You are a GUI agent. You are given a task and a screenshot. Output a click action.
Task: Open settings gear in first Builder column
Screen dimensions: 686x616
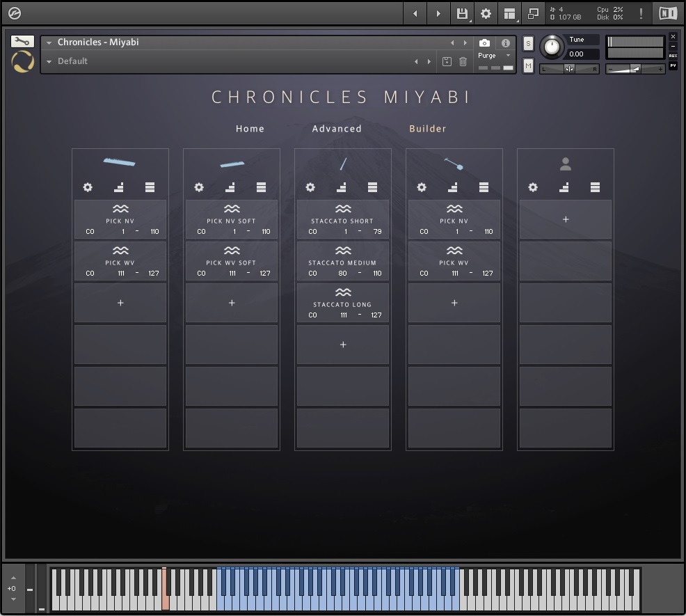pos(88,187)
